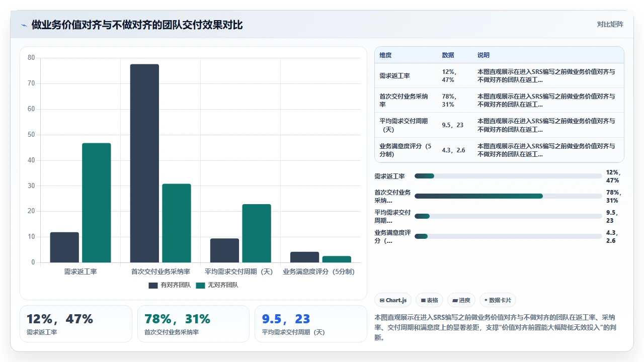Click the green 业务满意度评分 chart bar

pos(337,259)
